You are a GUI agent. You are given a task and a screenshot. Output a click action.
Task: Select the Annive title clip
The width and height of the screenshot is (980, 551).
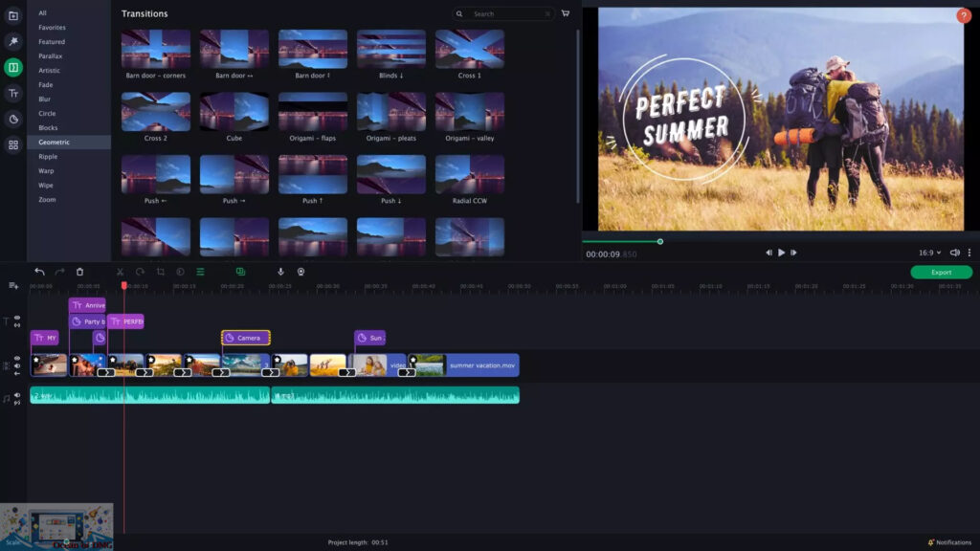[x=87, y=305]
